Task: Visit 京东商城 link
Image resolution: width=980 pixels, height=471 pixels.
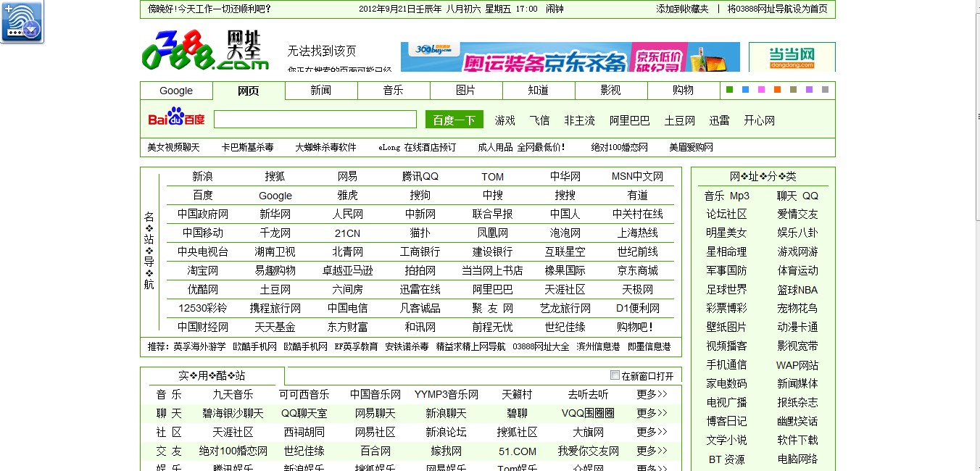Action: (x=638, y=271)
